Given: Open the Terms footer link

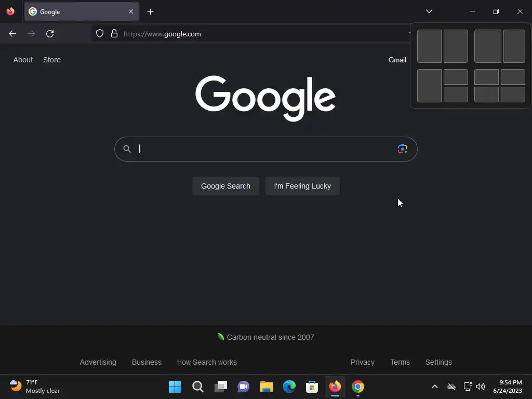Looking at the screenshot, I should point(400,362).
